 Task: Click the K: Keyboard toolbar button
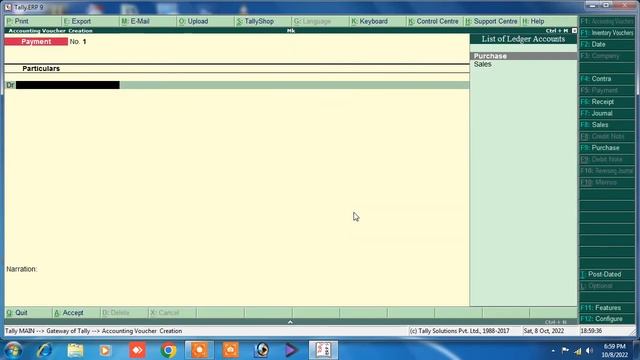point(378,21)
